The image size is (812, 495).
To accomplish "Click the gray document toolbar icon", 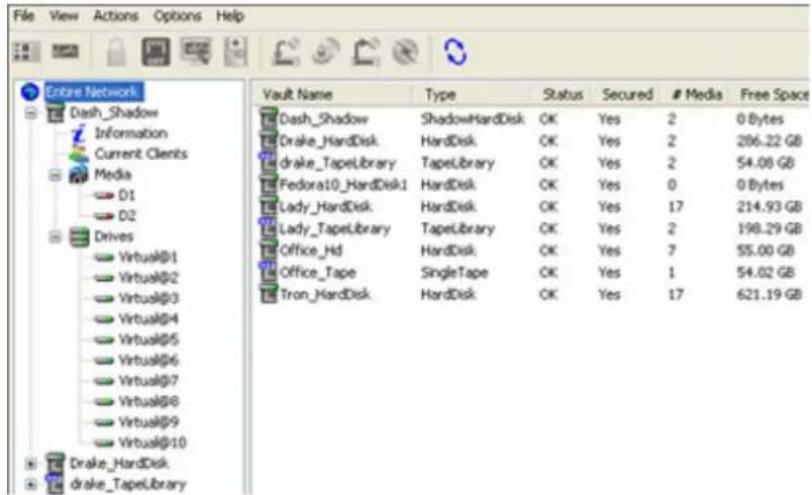I will (x=236, y=52).
